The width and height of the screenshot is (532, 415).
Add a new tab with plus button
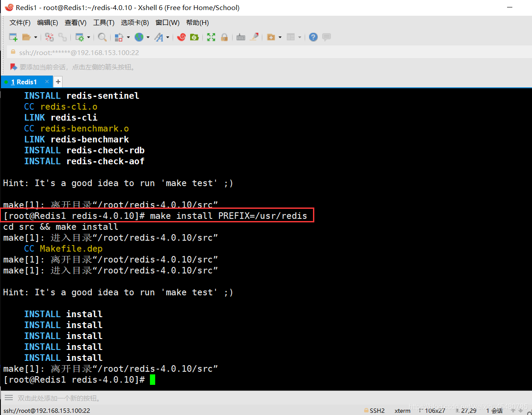point(58,82)
